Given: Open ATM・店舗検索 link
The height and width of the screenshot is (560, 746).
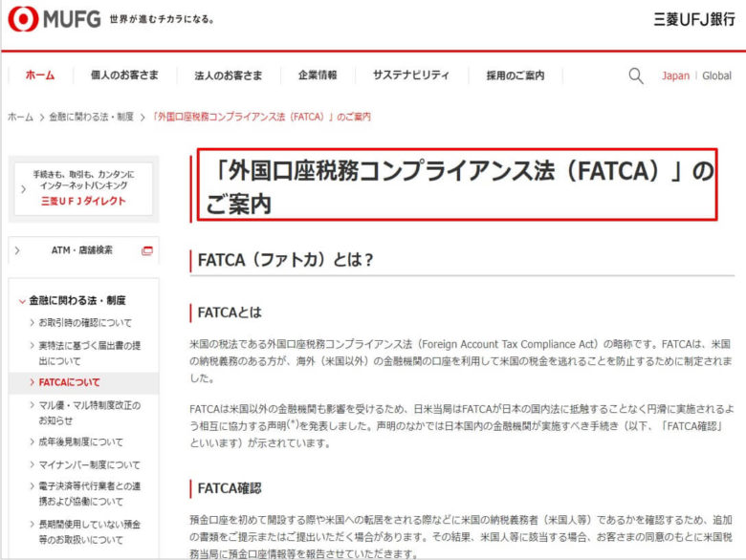Looking at the screenshot, I should (82, 250).
